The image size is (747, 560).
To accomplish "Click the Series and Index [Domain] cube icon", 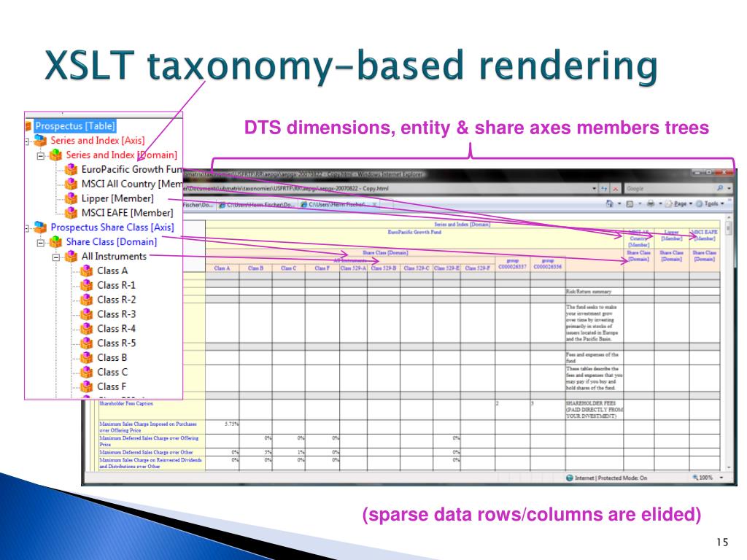I will (55, 155).
